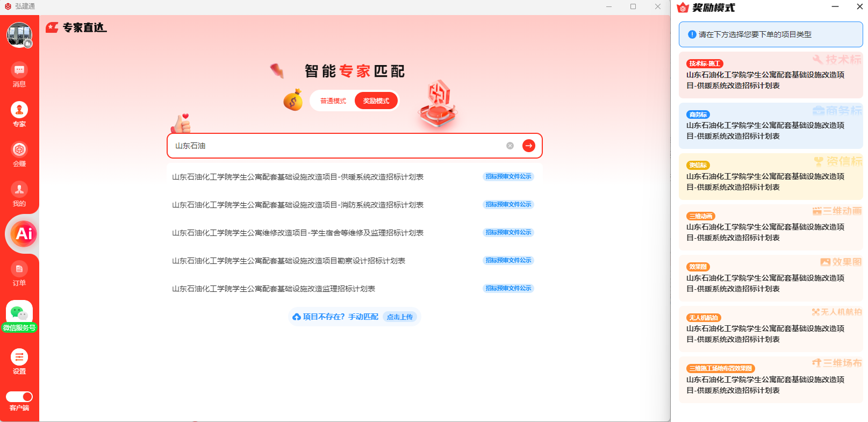Image resolution: width=868 pixels, height=422 pixels.
Task: Toggle the 客户端 client switch
Action: point(19,397)
